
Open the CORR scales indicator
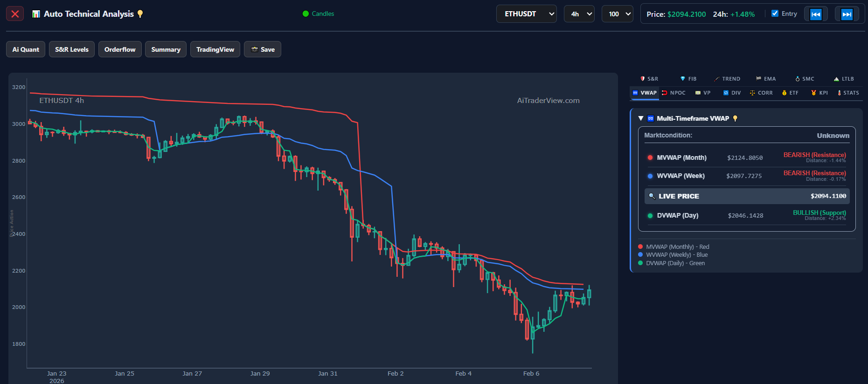[761, 93]
